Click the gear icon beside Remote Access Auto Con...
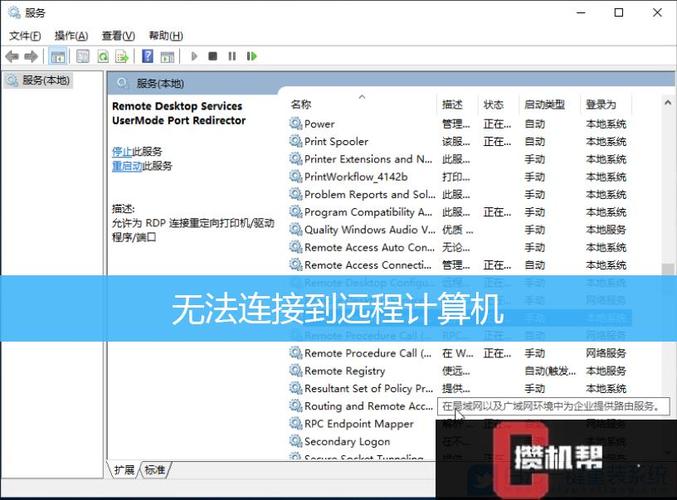The width and height of the screenshot is (677, 500). [296, 247]
